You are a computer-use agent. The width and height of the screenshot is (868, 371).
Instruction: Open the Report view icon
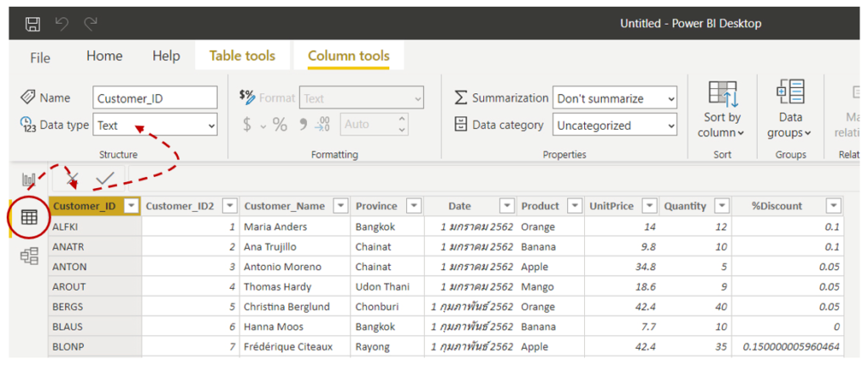[x=30, y=180]
